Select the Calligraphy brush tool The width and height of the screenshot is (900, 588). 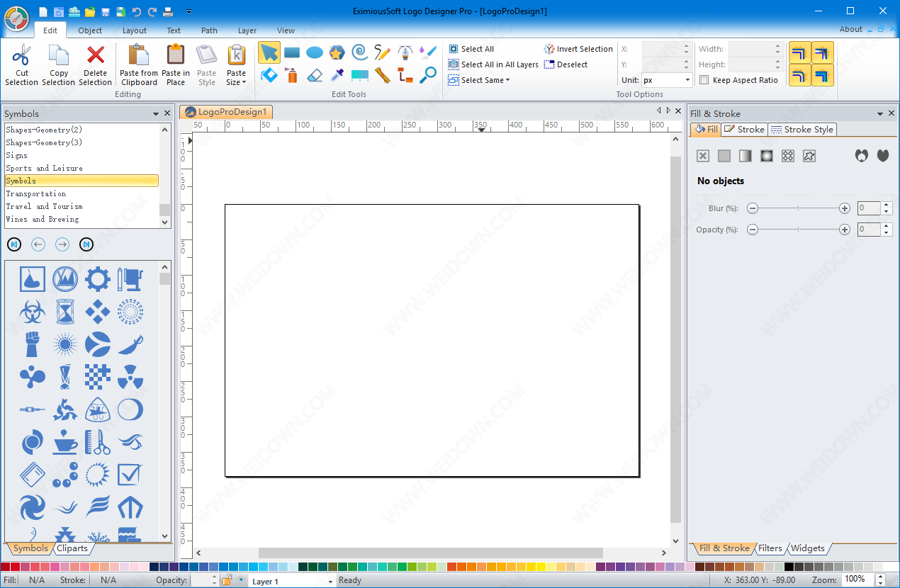pyautogui.click(x=428, y=52)
